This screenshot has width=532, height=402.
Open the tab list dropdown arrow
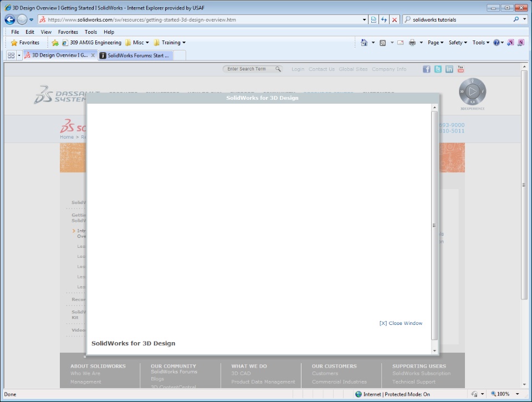[x=19, y=55]
